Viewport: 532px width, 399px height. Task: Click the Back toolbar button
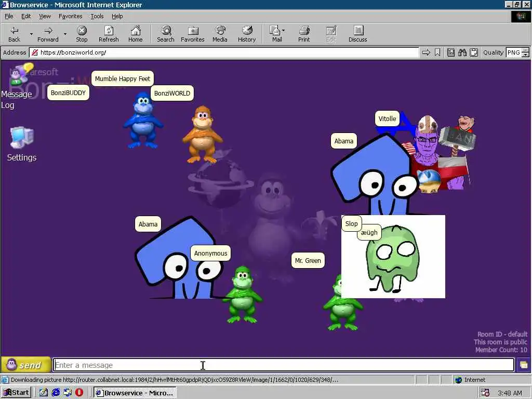14,34
